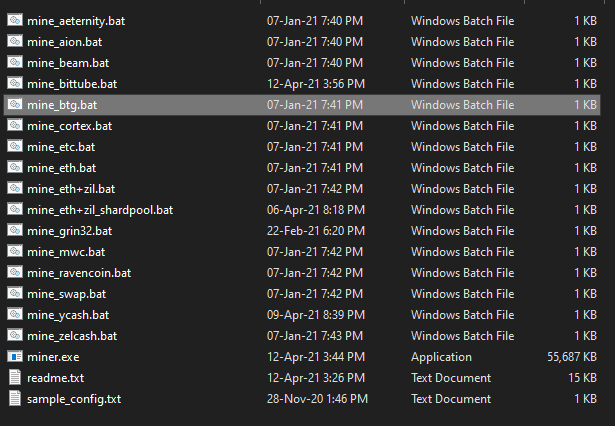Select the mine_swap.bat filename

67,293
